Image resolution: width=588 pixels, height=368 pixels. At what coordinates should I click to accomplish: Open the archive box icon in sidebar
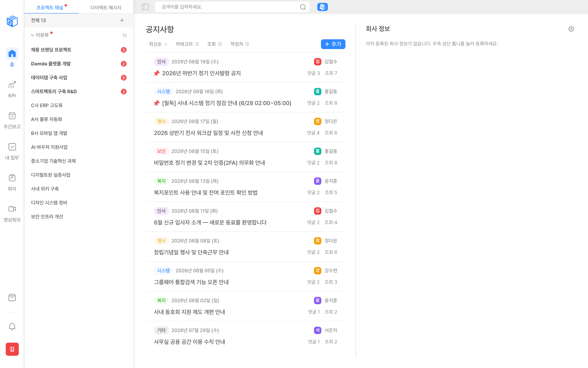[12, 297]
